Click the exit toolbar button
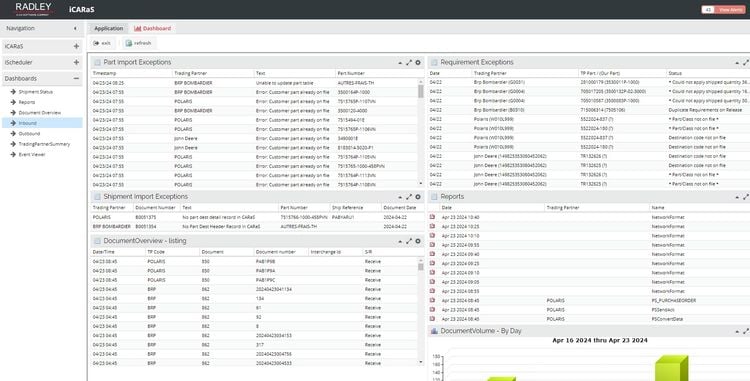The height and width of the screenshot is (381, 750). pyautogui.click(x=102, y=43)
